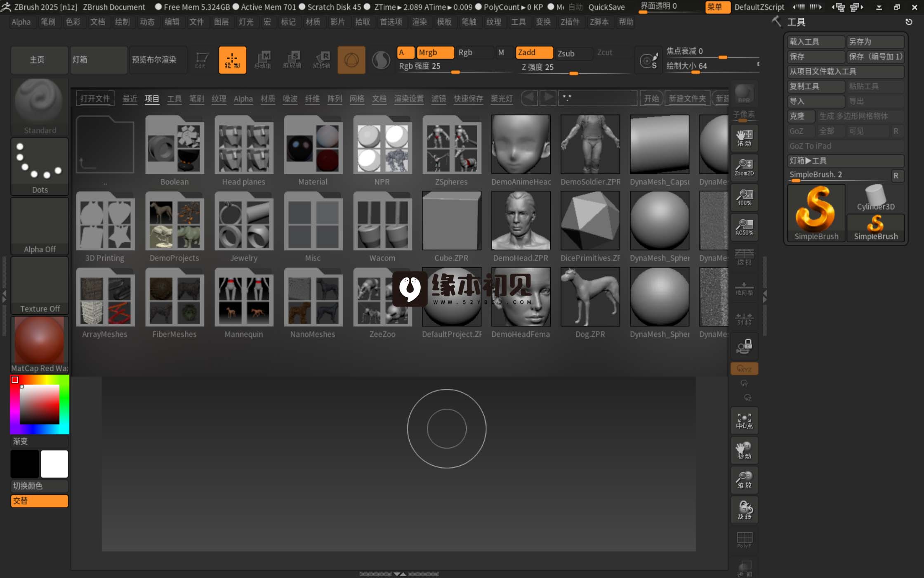Click the half-sphere sculptris icon
Image resolution: width=924 pixels, height=578 pixels.
pos(381,60)
